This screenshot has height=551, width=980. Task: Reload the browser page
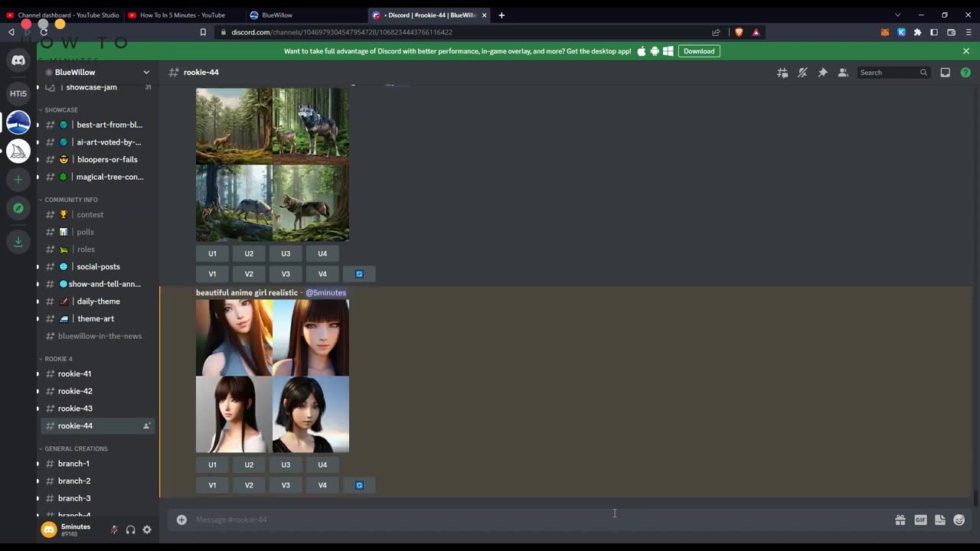(x=44, y=32)
